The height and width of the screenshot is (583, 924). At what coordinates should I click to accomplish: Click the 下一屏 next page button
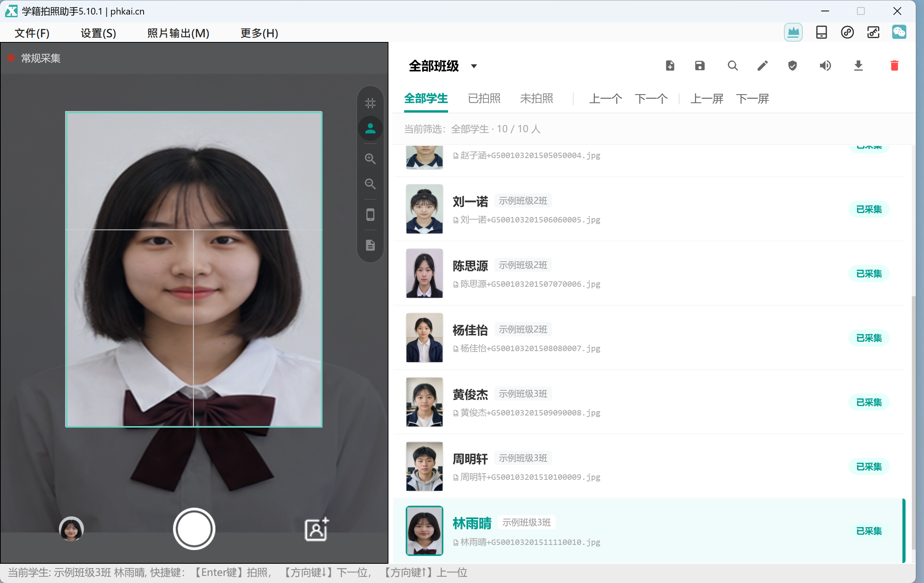coord(752,98)
